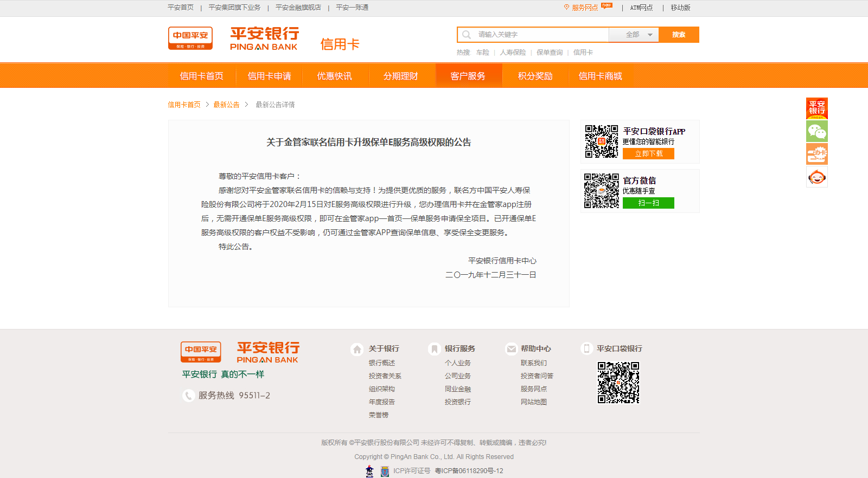Click the official WeChat QR code
Image resolution: width=868 pixels, height=478 pixels.
coord(601,191)
